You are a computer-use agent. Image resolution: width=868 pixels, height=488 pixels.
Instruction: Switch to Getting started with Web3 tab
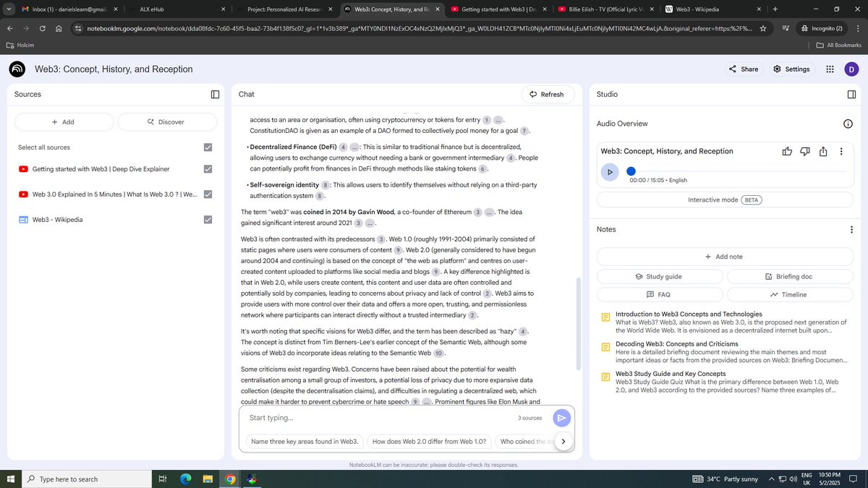498,9
